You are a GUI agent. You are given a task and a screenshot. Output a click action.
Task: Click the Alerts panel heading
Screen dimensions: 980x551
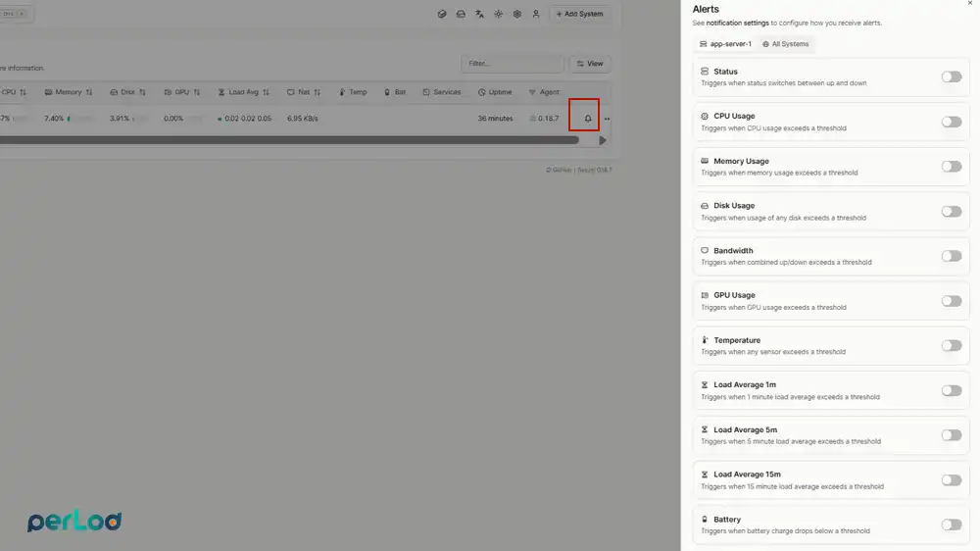[706, 9]
